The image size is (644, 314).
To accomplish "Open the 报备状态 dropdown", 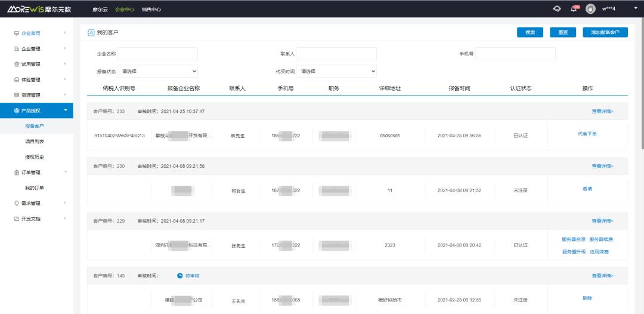I will coord(157,71).
